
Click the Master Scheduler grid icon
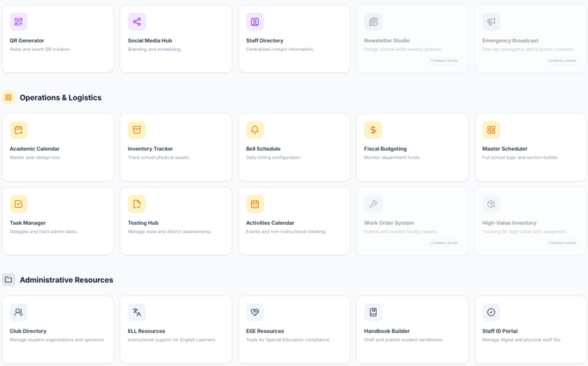pos(491,130)
